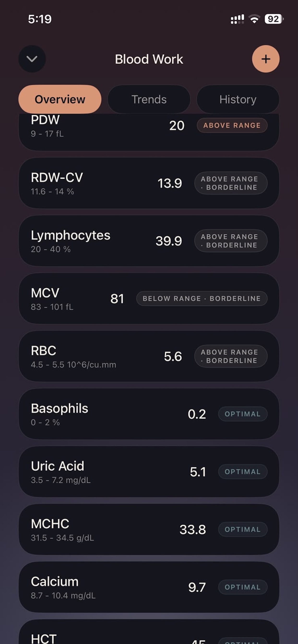Open the Uric Acid result card
Image resolution: width=298 pixels, height=644 pixels.
(x=149, y=472)
